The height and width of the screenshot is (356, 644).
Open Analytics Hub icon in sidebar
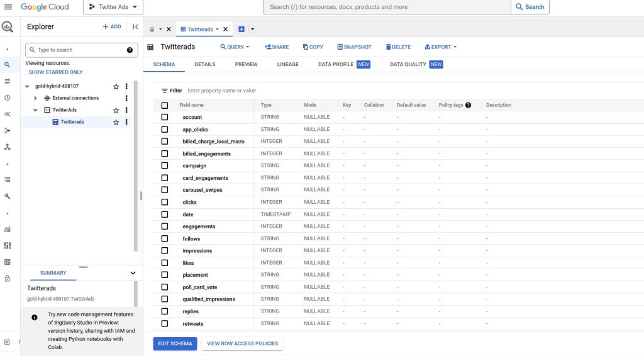8,114
